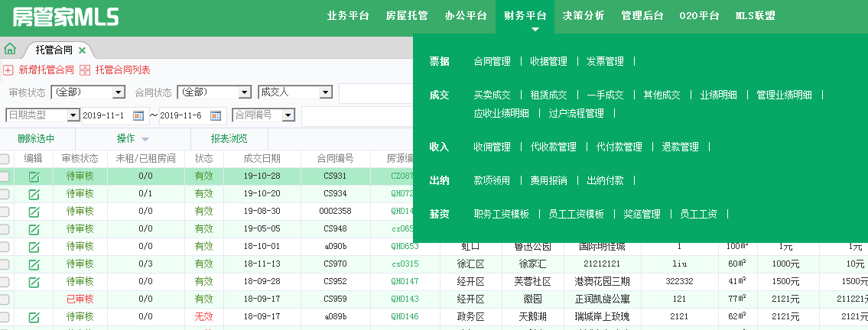Click edit icon for contract 0002358
This screenshot has width=868, height=330.
34,211
